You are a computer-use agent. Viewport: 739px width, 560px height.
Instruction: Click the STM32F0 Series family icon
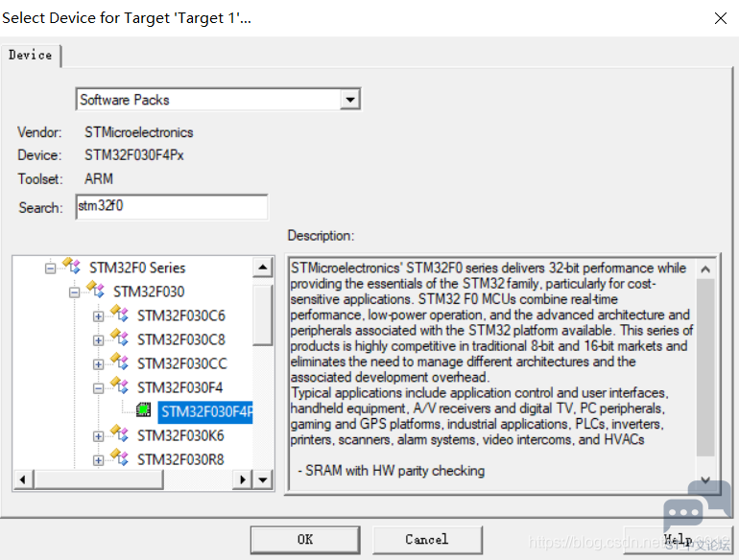72,266
